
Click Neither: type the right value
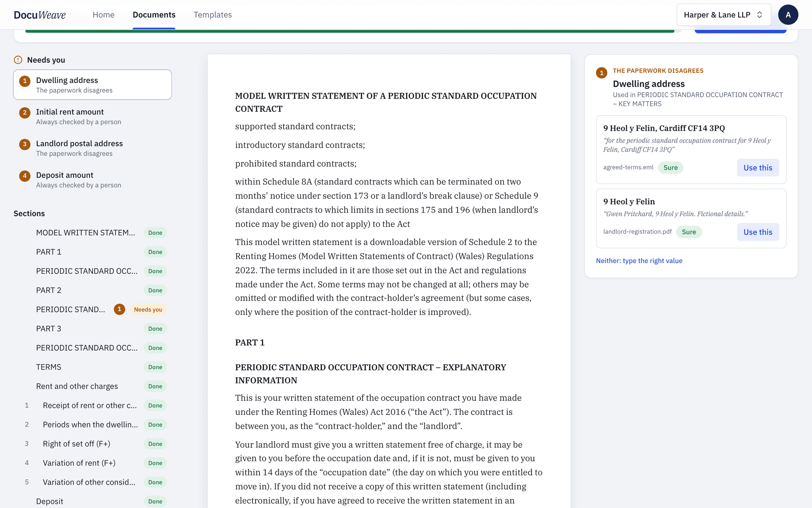coord(639,260)
